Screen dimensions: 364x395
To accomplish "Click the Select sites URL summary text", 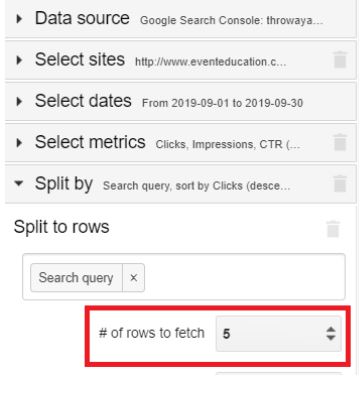I will (x=210, y=62).
